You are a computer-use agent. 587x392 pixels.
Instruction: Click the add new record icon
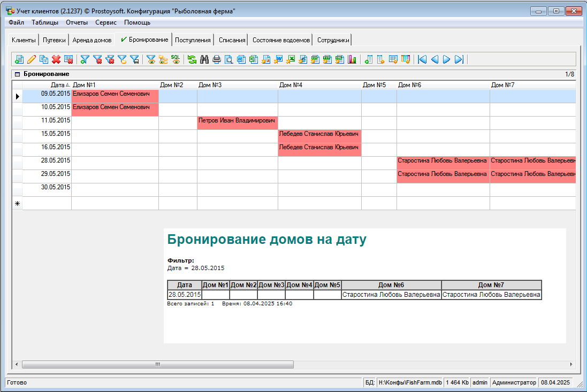(19, 59)
